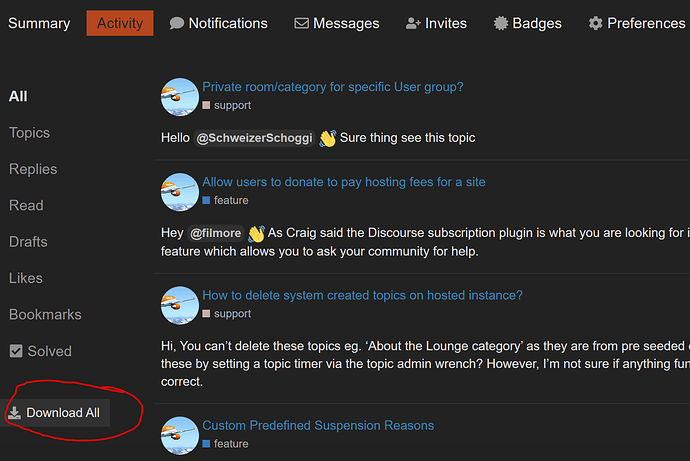Screen dimensions: 690x461
Task: Open Likes in the activity sidebar
Action: click(x=26, y=278)
